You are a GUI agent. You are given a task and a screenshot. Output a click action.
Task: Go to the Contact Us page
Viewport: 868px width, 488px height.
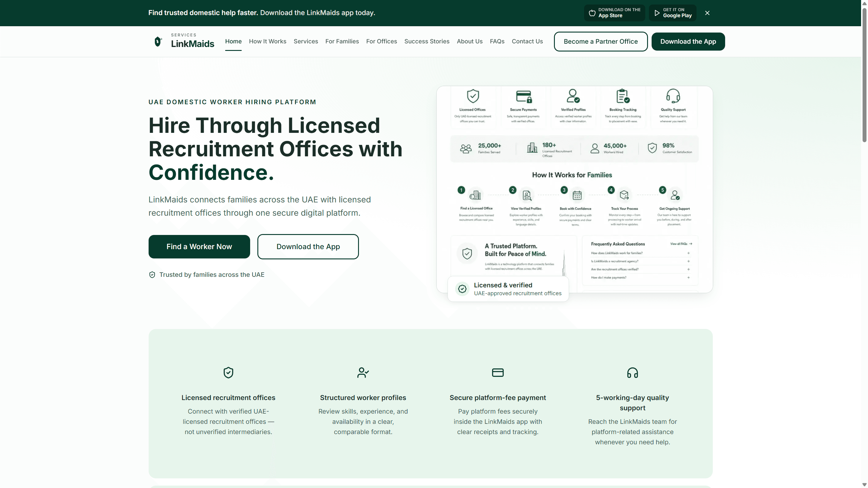click(x=527, y=41)
